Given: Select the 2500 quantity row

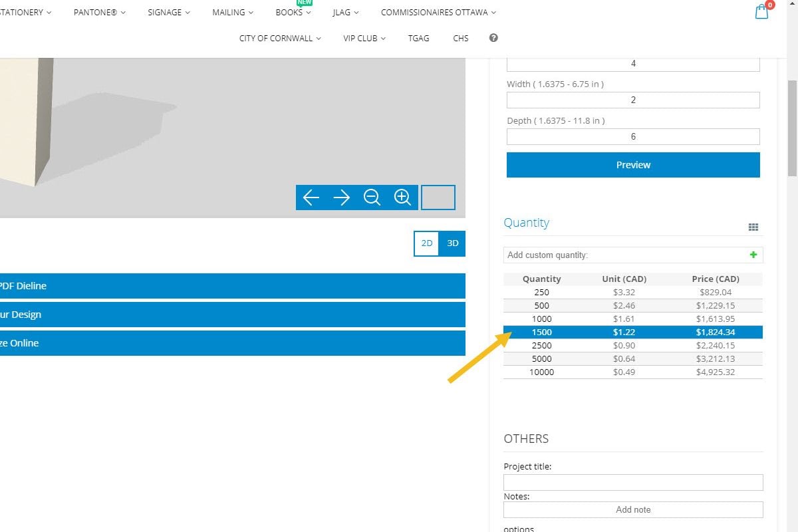Looking at the screenshot, I should coord(632,345).
